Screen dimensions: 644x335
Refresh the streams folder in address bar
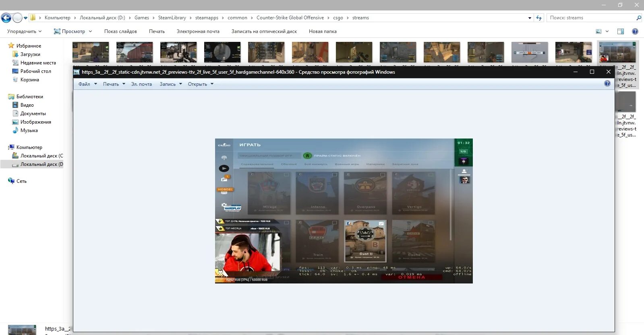(539, 18)
